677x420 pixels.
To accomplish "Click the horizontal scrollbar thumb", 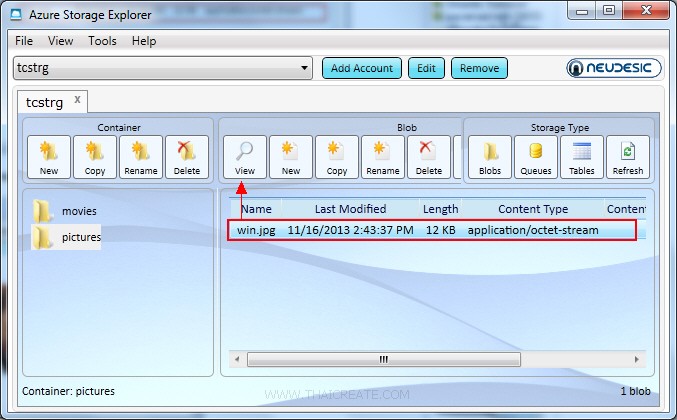I will [x=384, y=359].
